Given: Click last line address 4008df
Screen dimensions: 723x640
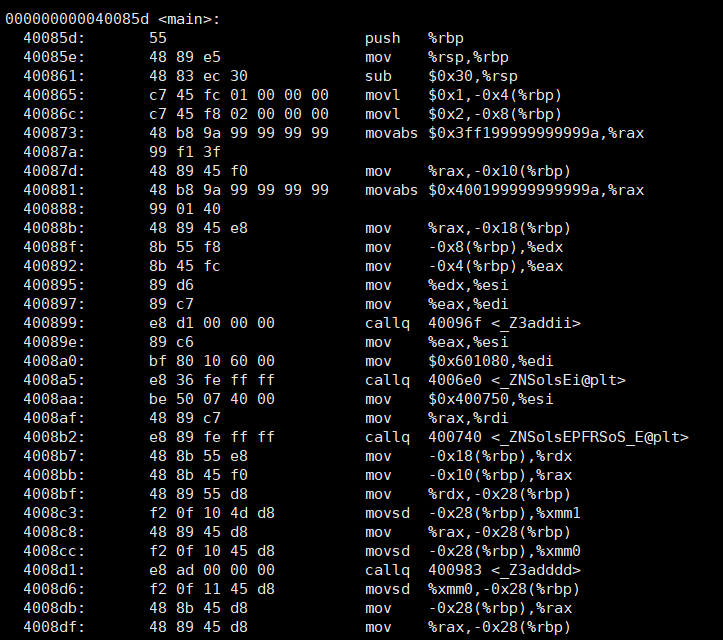Looking at the screenshot, I should click(x=54, y=627).
